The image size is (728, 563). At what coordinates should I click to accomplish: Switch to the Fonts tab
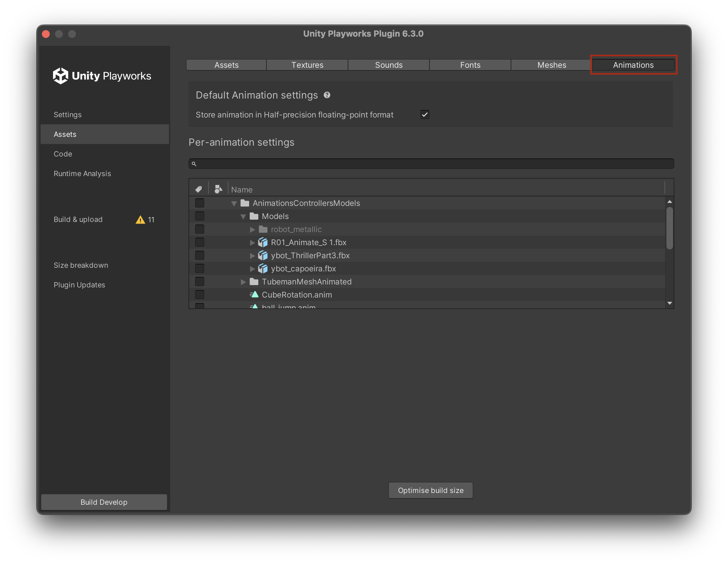click(470, 65)
